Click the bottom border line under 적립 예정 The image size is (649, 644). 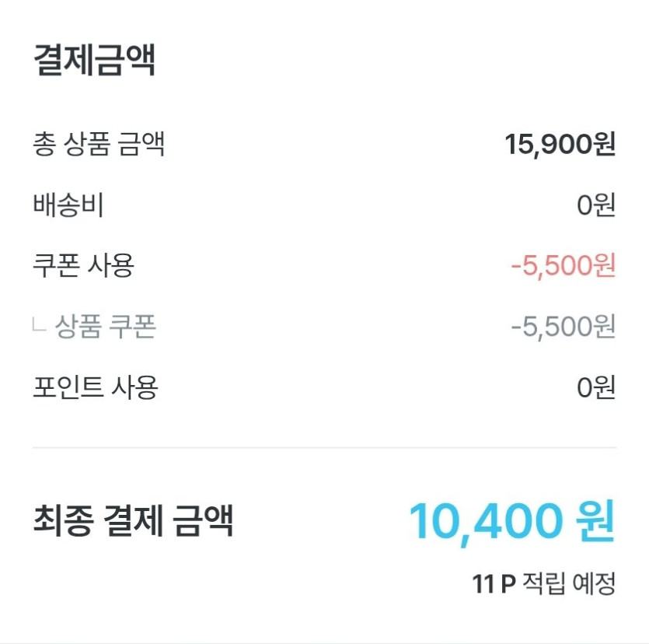tap(324, 642)
